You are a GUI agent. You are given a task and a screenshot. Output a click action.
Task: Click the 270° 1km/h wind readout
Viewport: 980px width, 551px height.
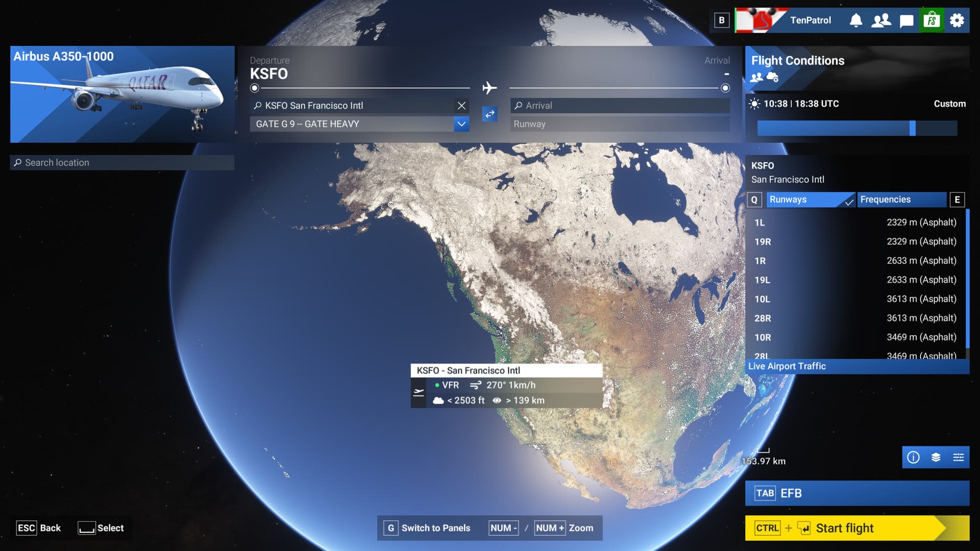[x=503, y=385]
